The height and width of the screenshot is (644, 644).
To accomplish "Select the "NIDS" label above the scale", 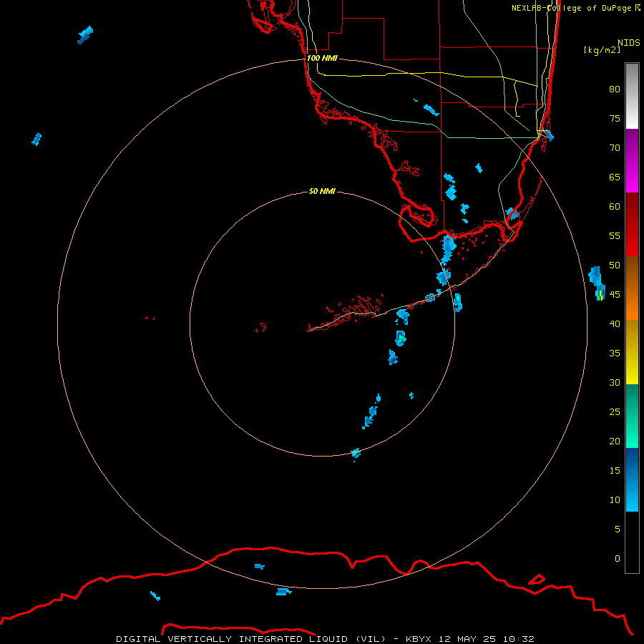I will click(x=629, y=43).
